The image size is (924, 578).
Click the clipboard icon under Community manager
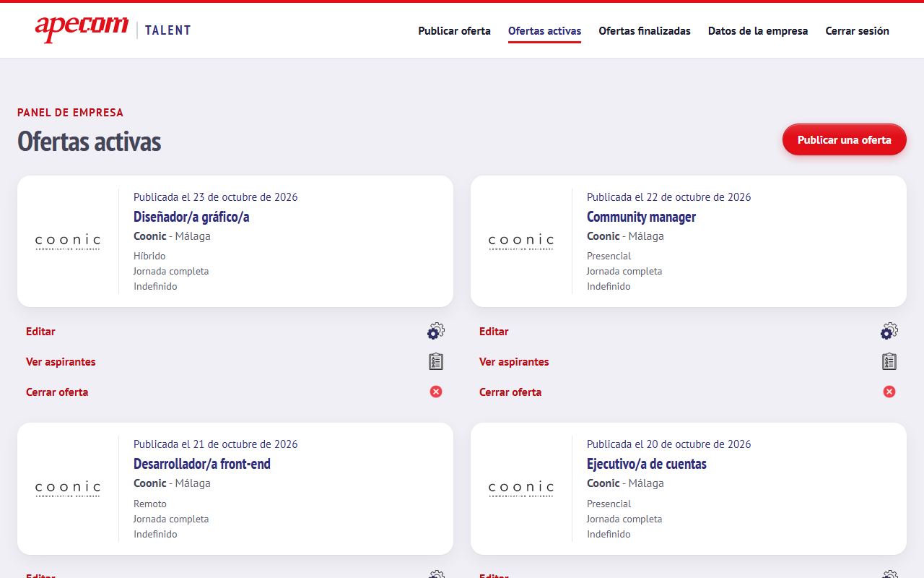(x=889, y=361)
